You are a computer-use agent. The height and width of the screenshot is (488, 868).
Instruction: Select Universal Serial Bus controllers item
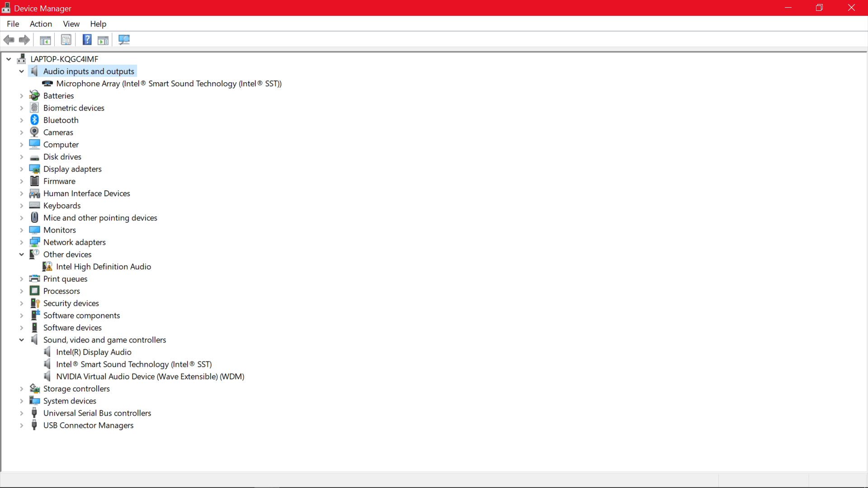(x=97, y=413)
